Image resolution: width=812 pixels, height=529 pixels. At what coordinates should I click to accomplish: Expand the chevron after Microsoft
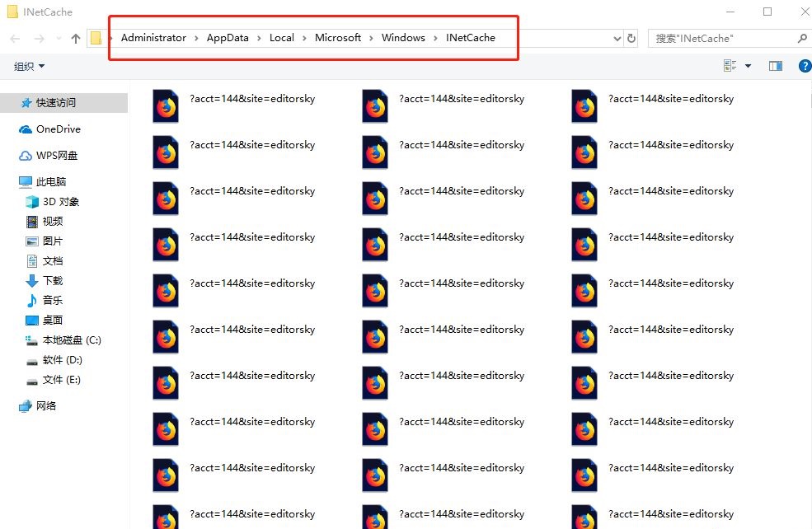[x=371, y=38]
